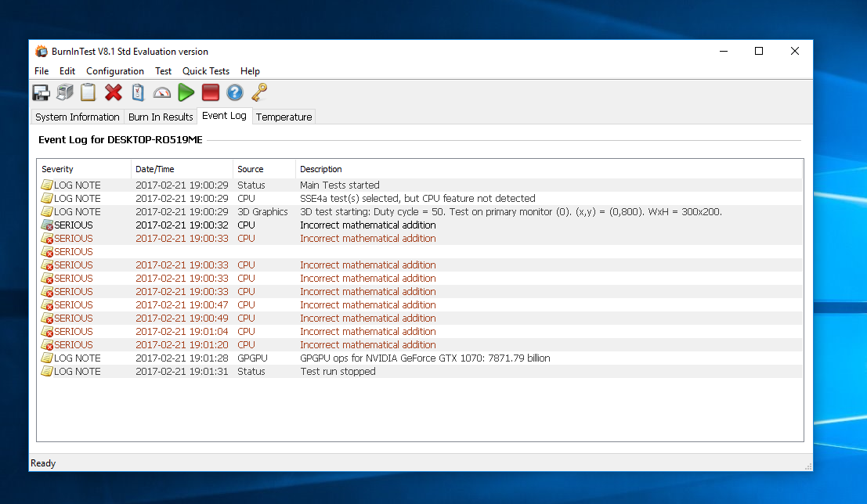The image size is (867, 504).
Task: Click the date '2017-02-21 19:01:28'
Action: click(182, 358)
